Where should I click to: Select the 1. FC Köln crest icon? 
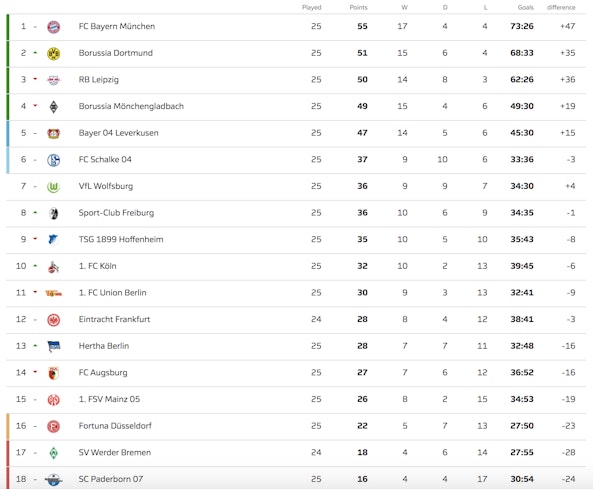[53, 267]
